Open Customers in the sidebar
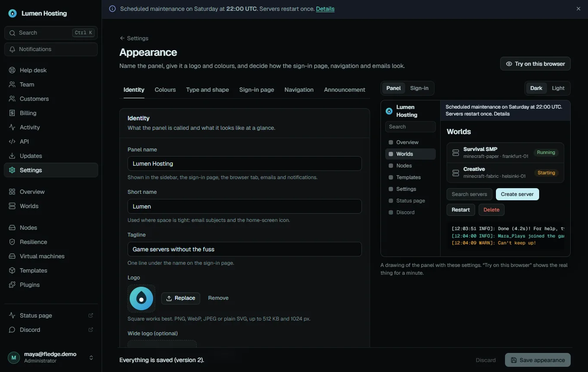This screenshot has width=588, height=372. click(51, 99)
